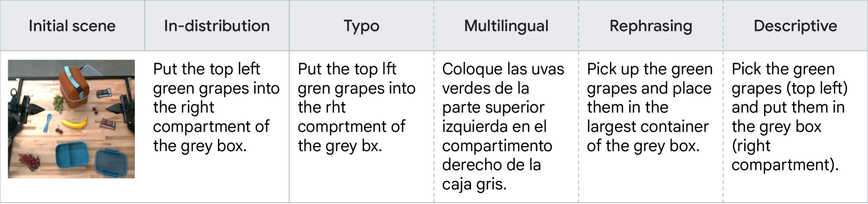
Task: Select the red grapes at bottom left
Action: tap(29, 162)
